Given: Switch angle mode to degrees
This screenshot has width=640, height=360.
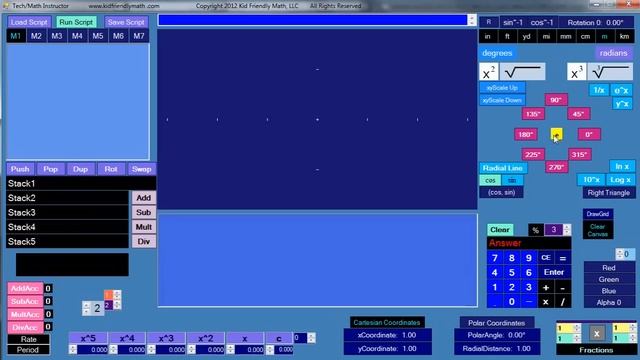Looking at the screenshot, I should 497,53.
